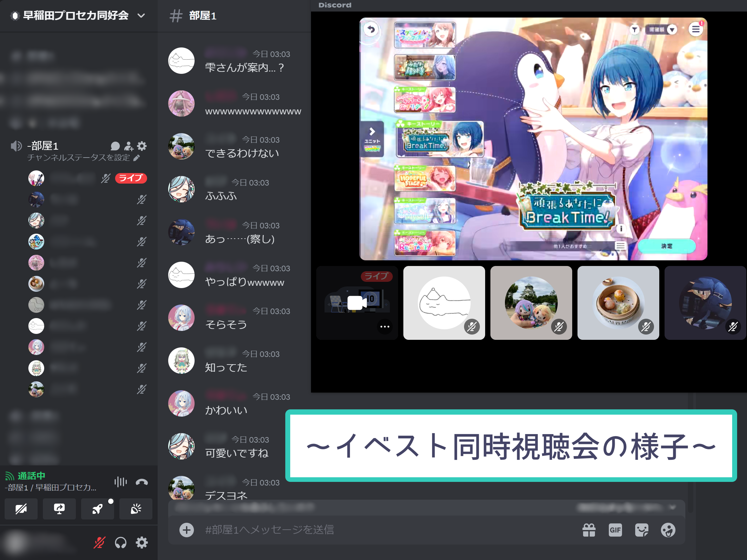Click the message かわいい
Image resolution: width=747 pixels, height=560 pixels.
coord(226,410)
